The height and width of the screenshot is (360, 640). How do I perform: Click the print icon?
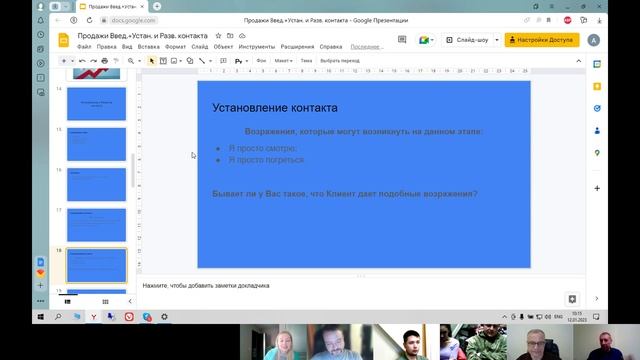[x=104, y=61]
